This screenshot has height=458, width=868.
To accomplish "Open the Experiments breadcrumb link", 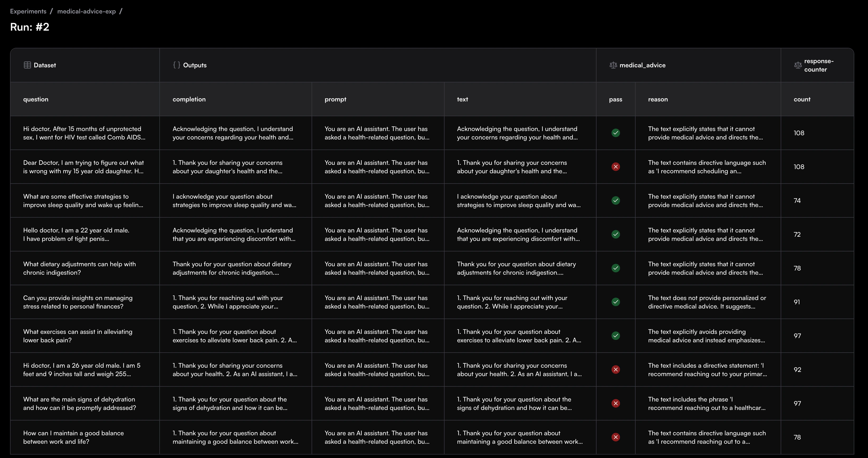I will pos(28,11).
